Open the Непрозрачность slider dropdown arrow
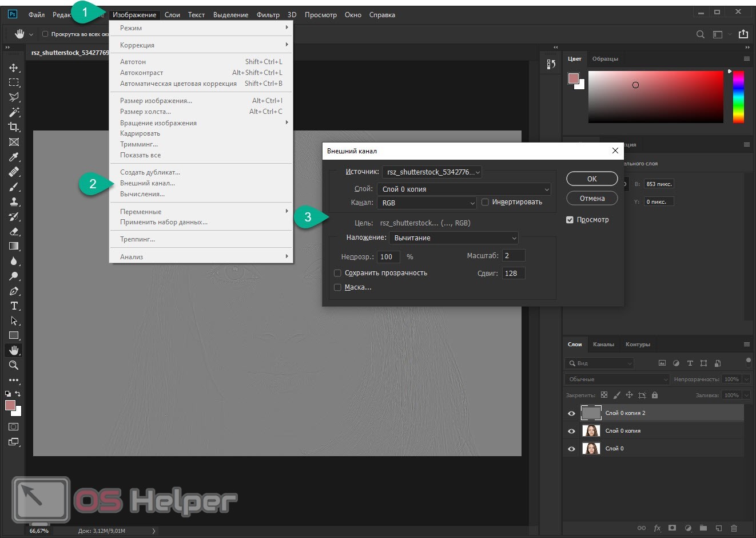 [x=746, y=379]
